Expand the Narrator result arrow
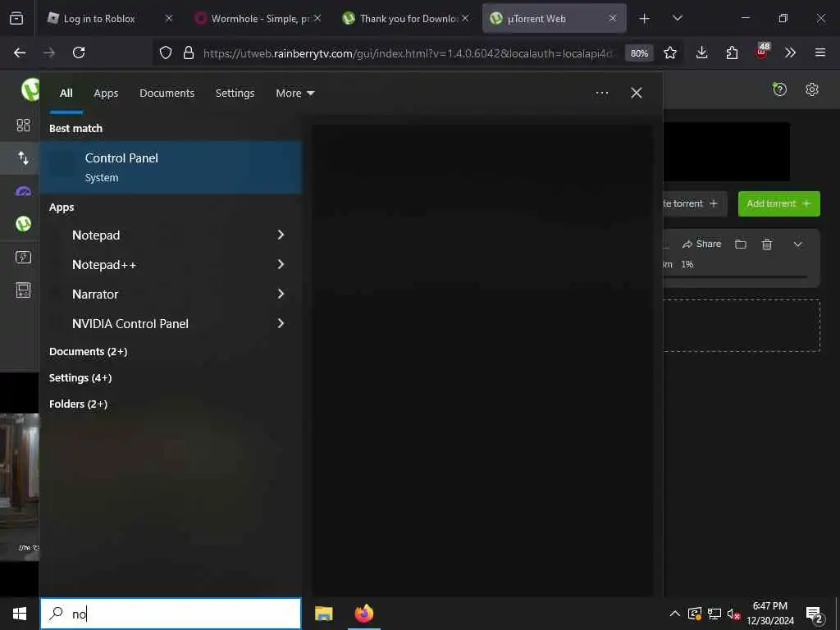Viewport: 840px width, 630px height. [281, 294]
